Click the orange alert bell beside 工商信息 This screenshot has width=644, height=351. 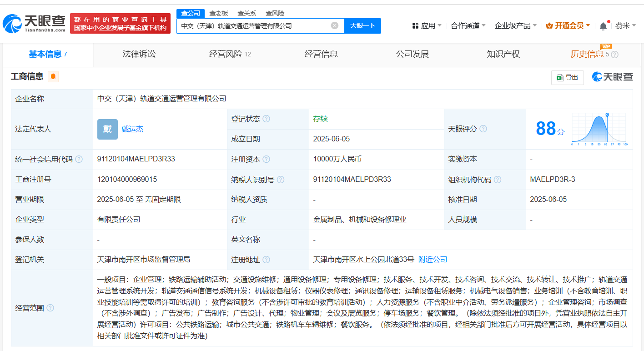coord(53,77)
